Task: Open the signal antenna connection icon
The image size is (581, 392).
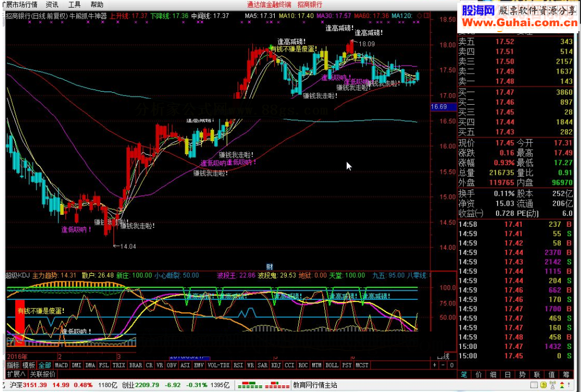Action: (553, 385)
